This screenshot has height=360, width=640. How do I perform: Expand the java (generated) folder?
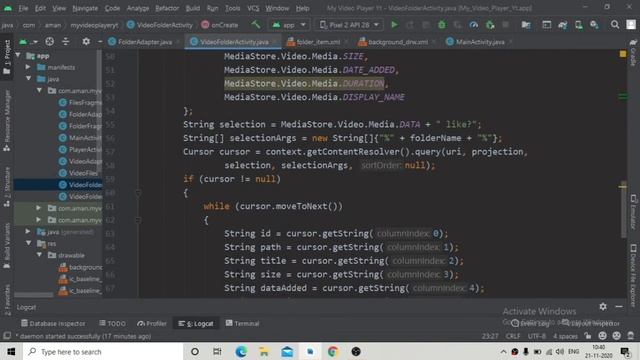point(28,231)
